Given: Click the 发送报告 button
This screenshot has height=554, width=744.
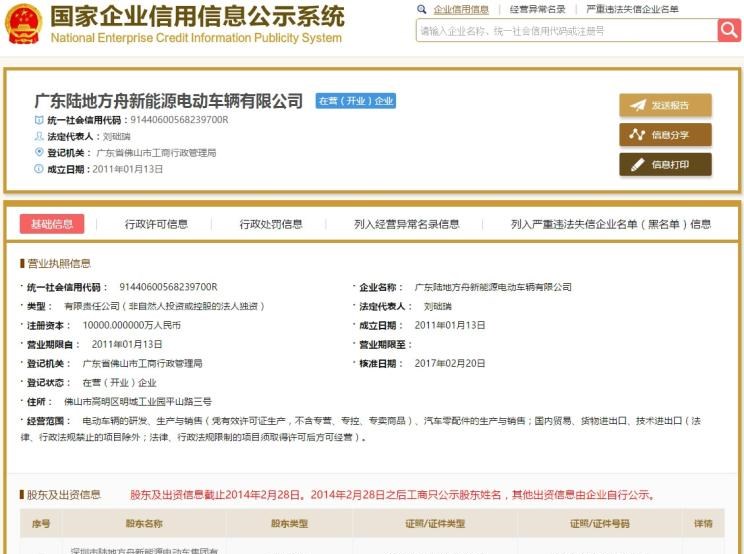Looking at the screenshot, I should tap(665, 105).
